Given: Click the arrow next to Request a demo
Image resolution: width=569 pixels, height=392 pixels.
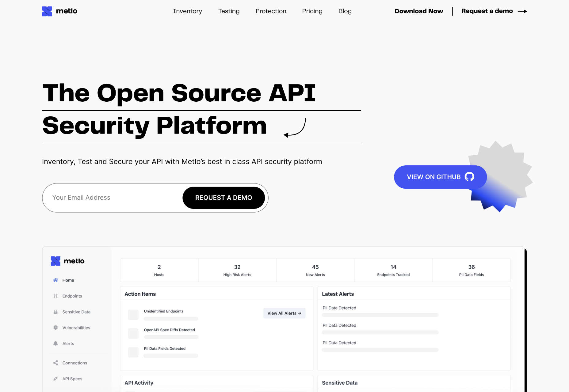Looking at the screenshot, I should [x=522, y=11].
